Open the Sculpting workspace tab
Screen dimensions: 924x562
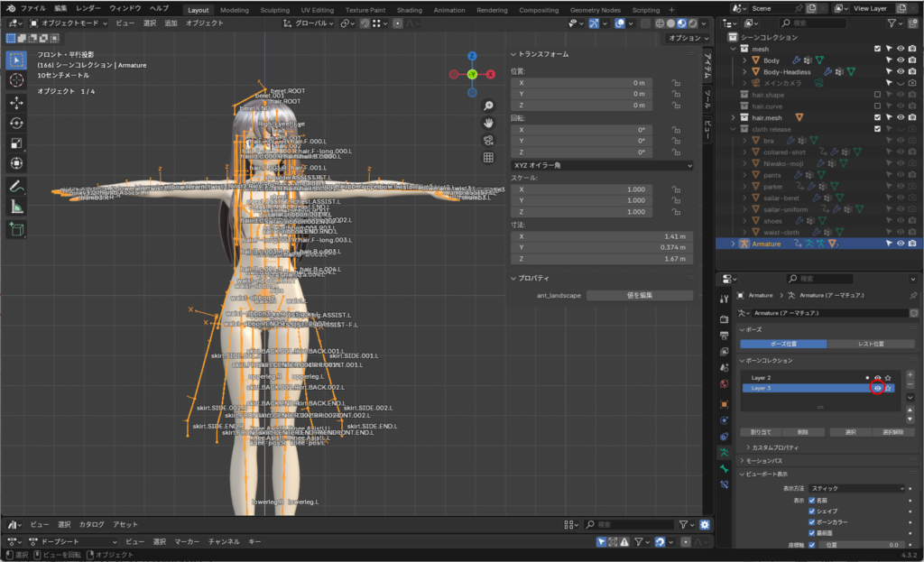coord(274,10)
